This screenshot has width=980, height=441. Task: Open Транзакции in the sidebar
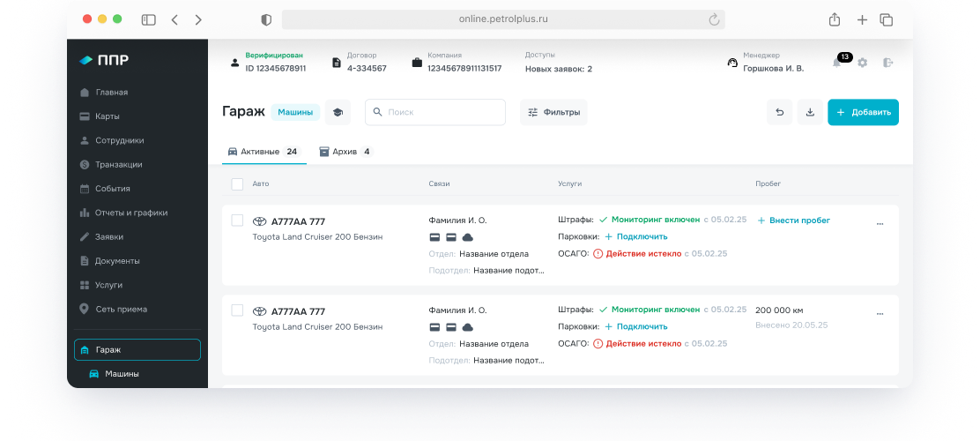[118, 164]
